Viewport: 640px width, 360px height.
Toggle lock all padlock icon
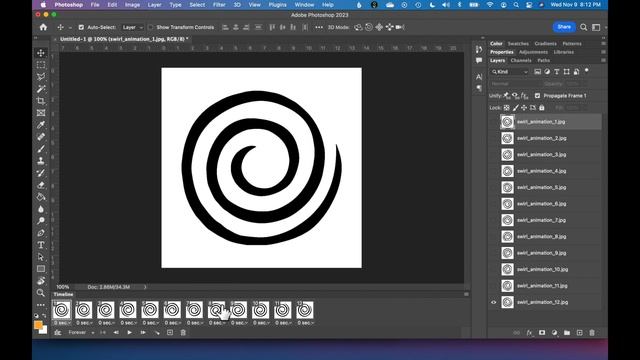coord(542,108)
